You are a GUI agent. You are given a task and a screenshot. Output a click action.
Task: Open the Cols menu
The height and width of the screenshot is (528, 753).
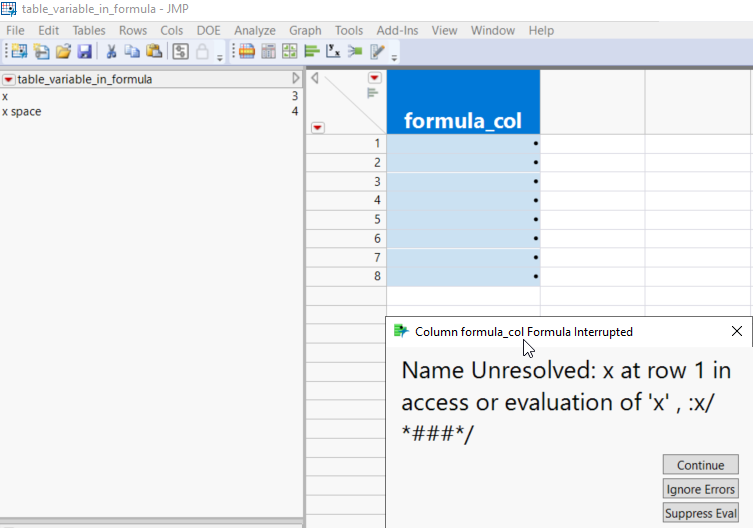pyautogui.click(x=172, y=31)
